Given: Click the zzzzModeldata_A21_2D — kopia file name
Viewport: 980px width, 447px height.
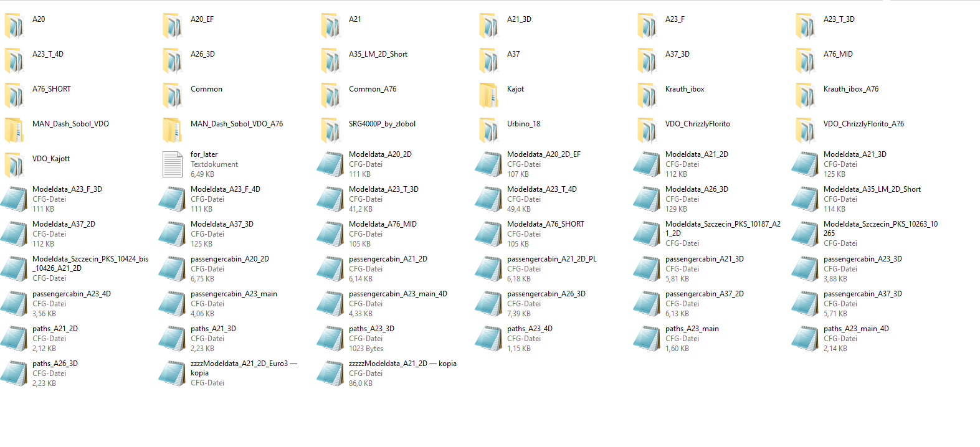Looking at the screenshot, I should [x=402, y=364].
